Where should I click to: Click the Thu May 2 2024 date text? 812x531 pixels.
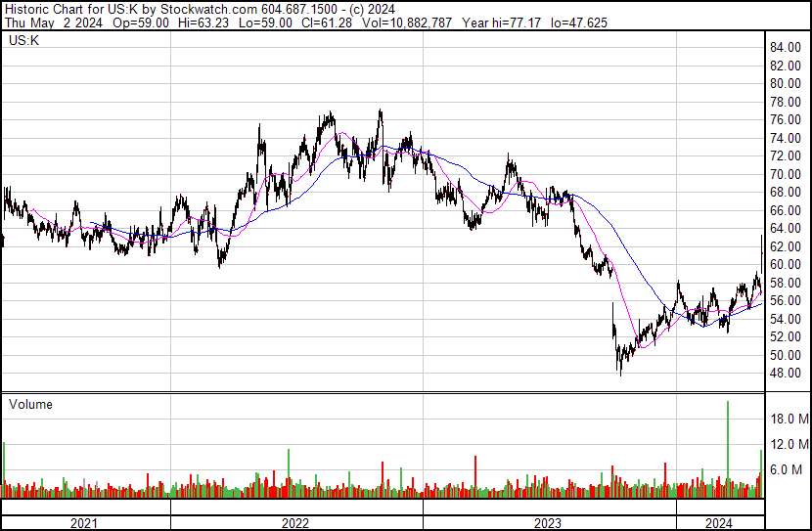click(x=54, y=22)
